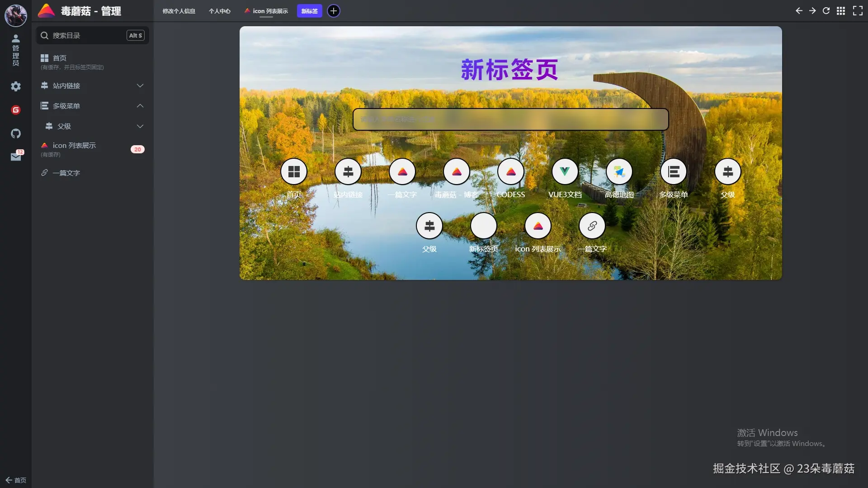This screenshot has height=488, width=868.
Task: Click the plus button to add a new tab
Action: [x=333, y=11]
